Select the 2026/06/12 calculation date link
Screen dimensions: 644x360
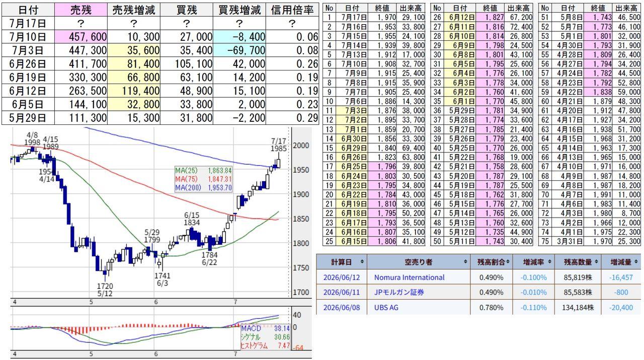(x=341, y=277)
